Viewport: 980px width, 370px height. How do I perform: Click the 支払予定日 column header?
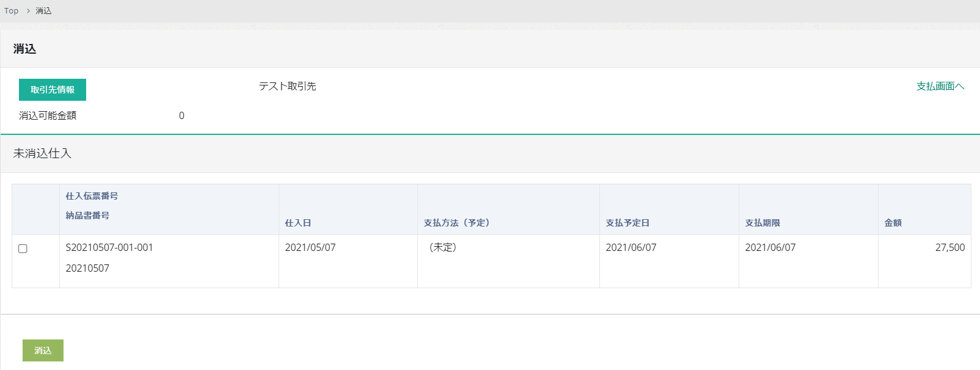click(x=627, y=223)
